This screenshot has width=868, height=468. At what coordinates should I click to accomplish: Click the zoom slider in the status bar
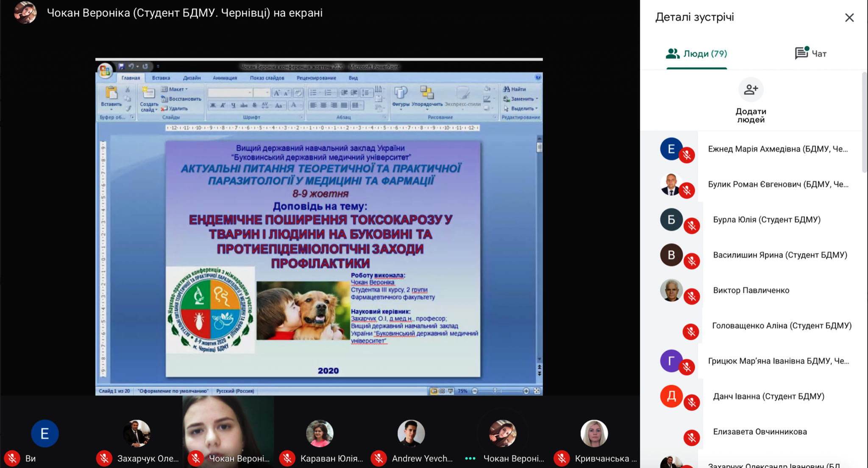coord(495,391)
